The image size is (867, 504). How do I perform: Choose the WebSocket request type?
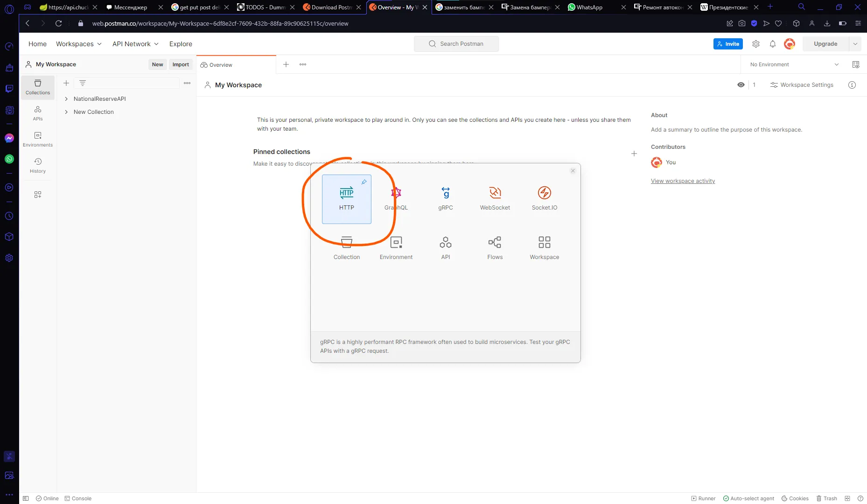pyautogui.click(x=495, y=199)
